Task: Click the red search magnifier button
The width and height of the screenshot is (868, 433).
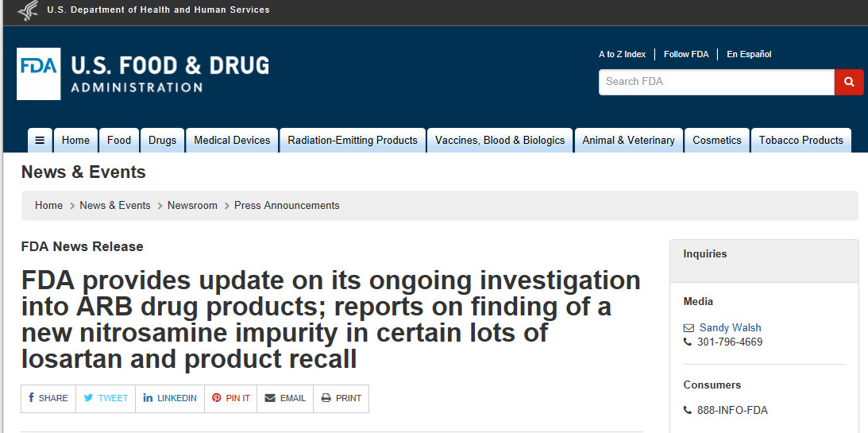Action: 848,82
